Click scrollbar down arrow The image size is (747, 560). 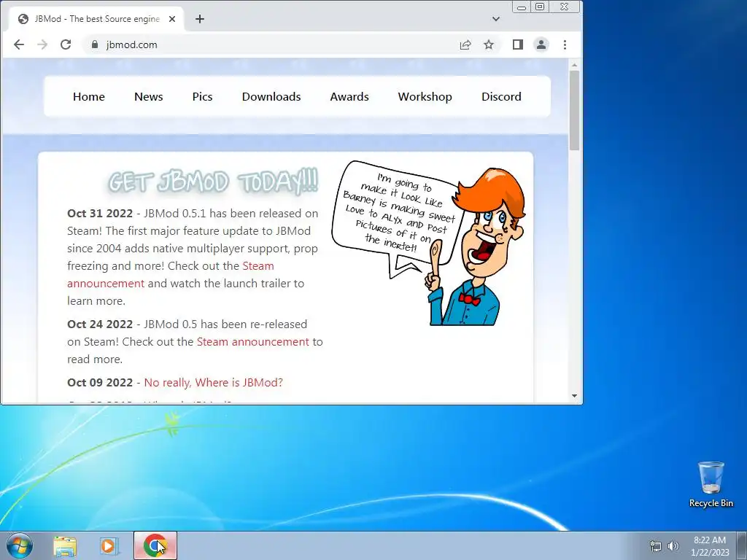(575, 396)
